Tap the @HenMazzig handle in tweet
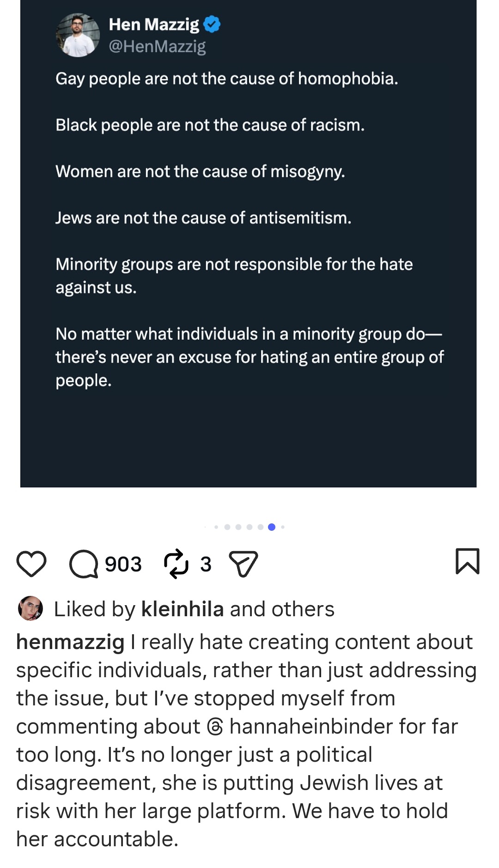This screenshot has width=499, height=868. 157,46
